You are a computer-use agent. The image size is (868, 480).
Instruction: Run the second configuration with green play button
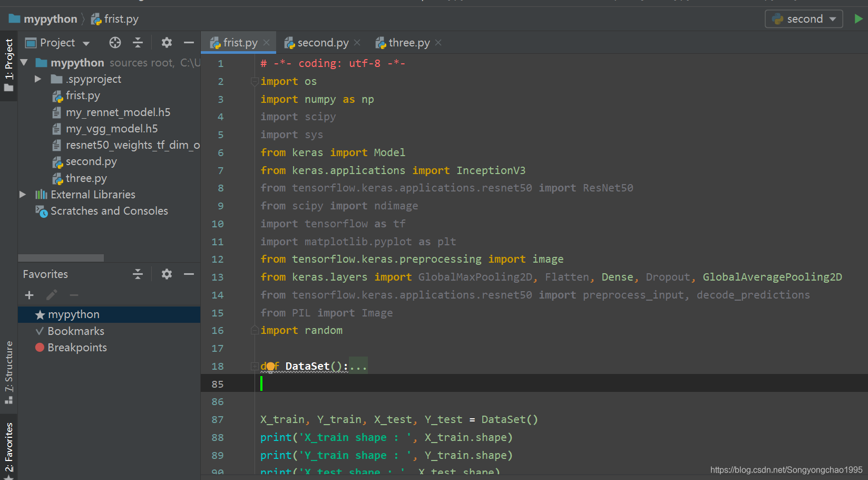[x=859, y=19]
